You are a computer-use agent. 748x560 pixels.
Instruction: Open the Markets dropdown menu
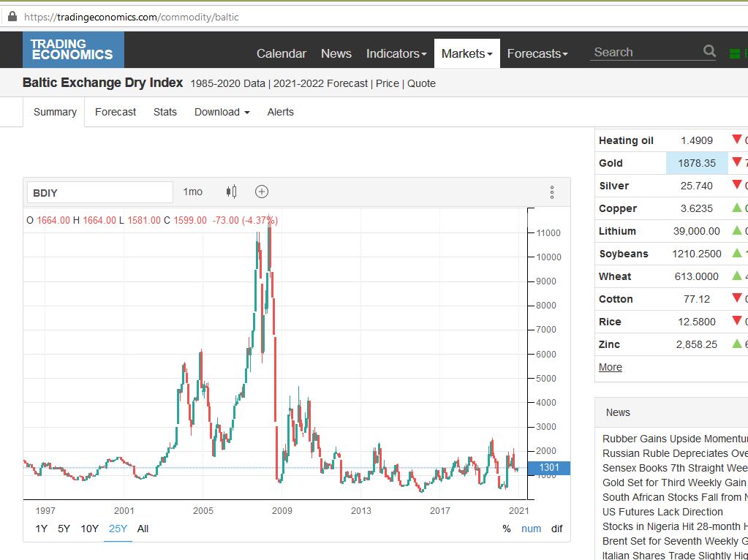(466, 53)
